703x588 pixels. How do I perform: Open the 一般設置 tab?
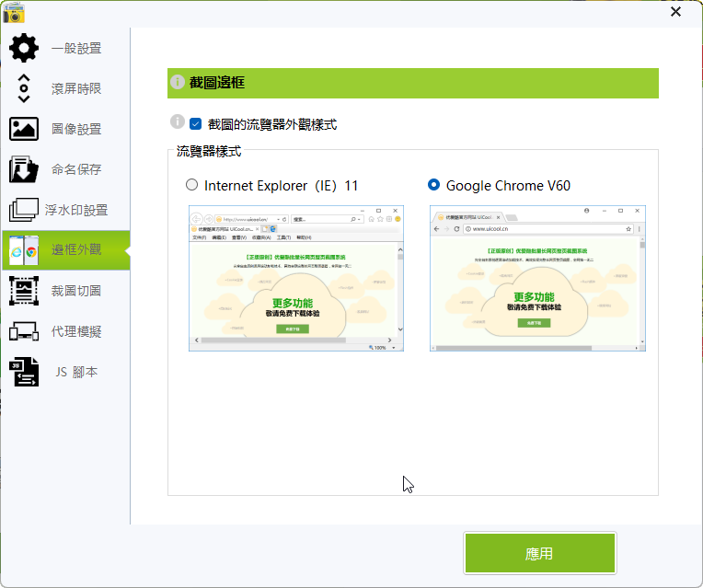coord(66,48)
